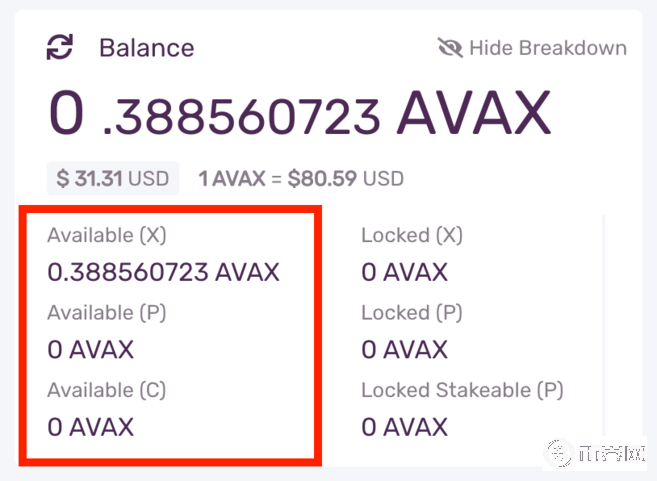
Task: Click the 1 AVAX = $80.59 rate
Action: click(x=300, y=179)
